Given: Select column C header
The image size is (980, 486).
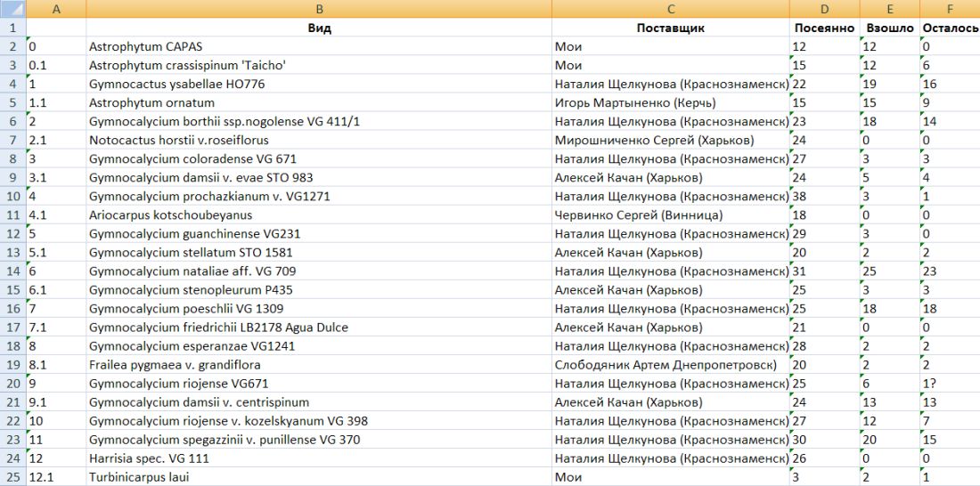Looking at the screenshot, I should 671,9.
